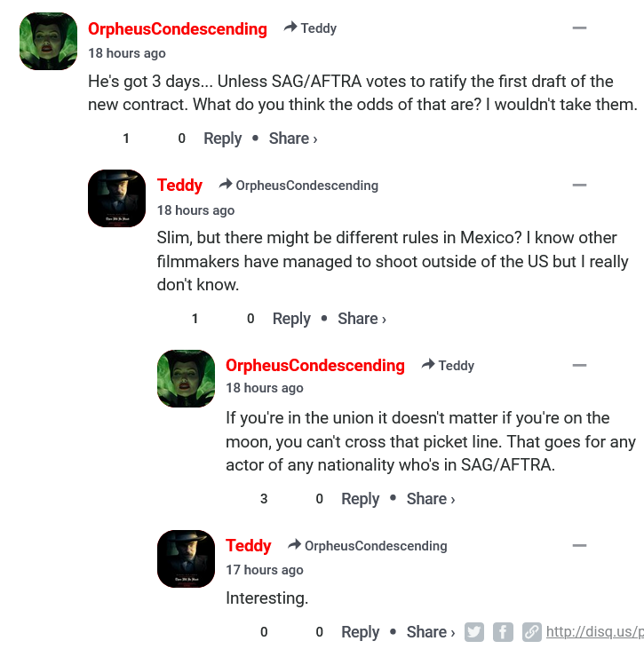Reply to Teddy's 'Interesting.' comment

pos(360,632)
